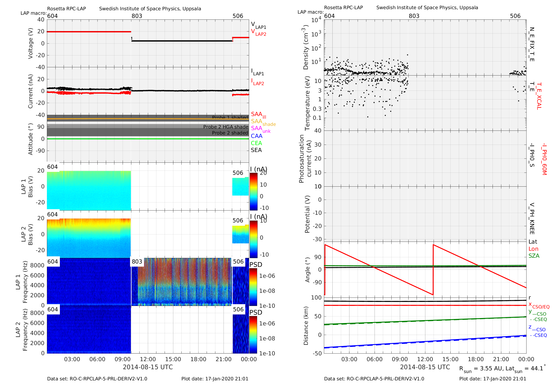The width and height of the screenshot is (554, 392).
Task: Click the V_LAP1 legend label
Action: [258, 25]
